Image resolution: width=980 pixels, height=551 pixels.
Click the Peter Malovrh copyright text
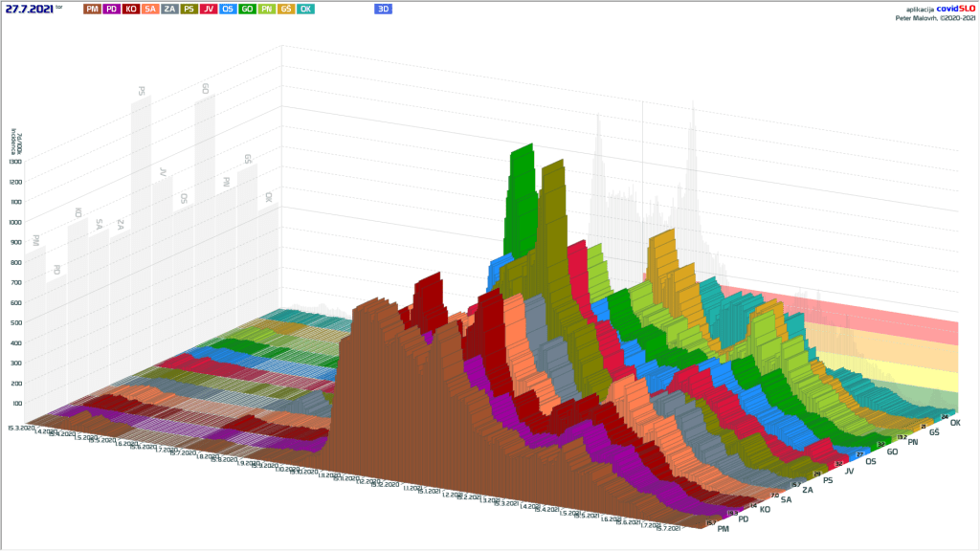point(935,17)
